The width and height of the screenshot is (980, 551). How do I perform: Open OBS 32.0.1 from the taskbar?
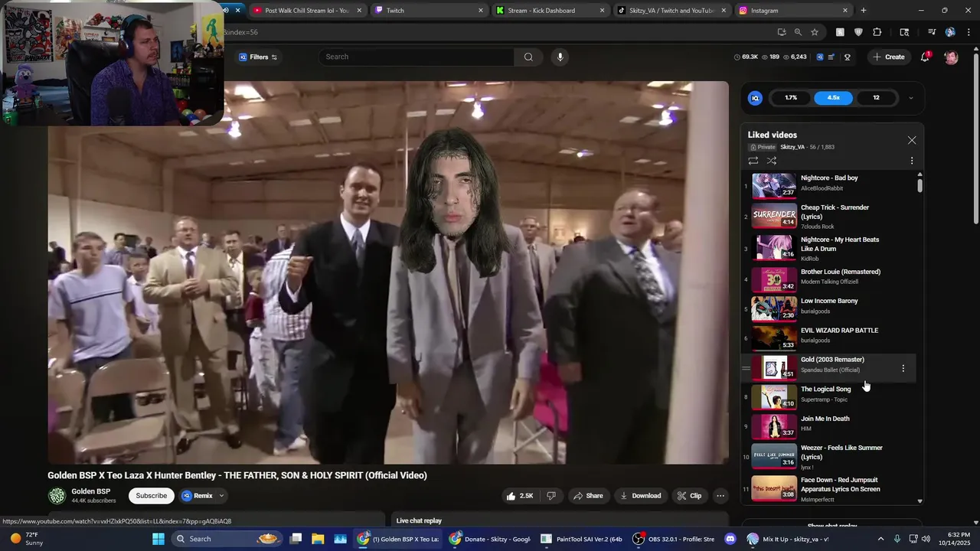click(674, 539)
